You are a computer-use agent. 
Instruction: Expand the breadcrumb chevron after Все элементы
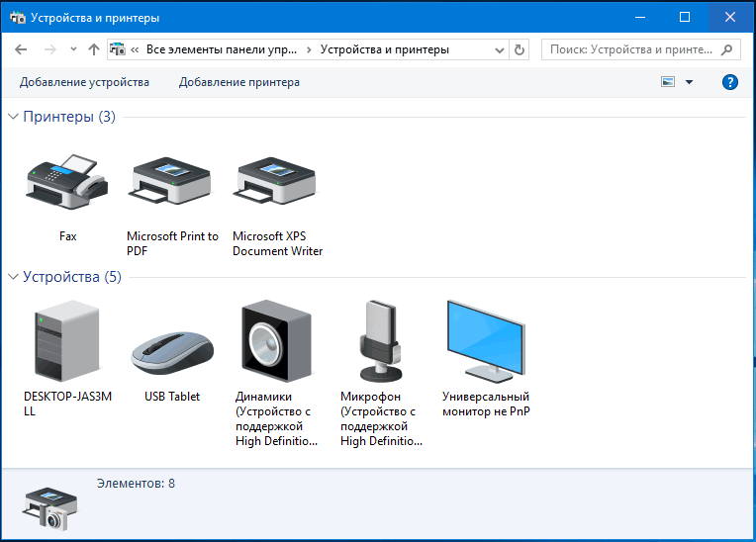pos(309,49)
